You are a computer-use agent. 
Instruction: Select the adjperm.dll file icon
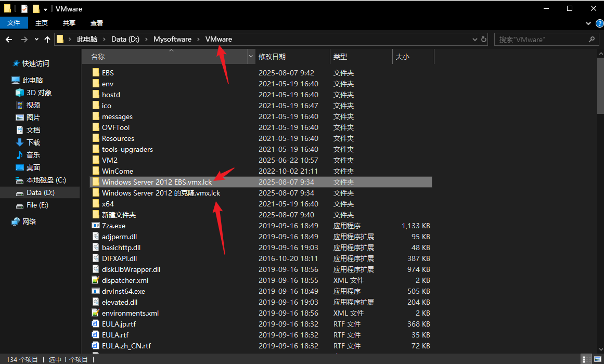(96, 236)
